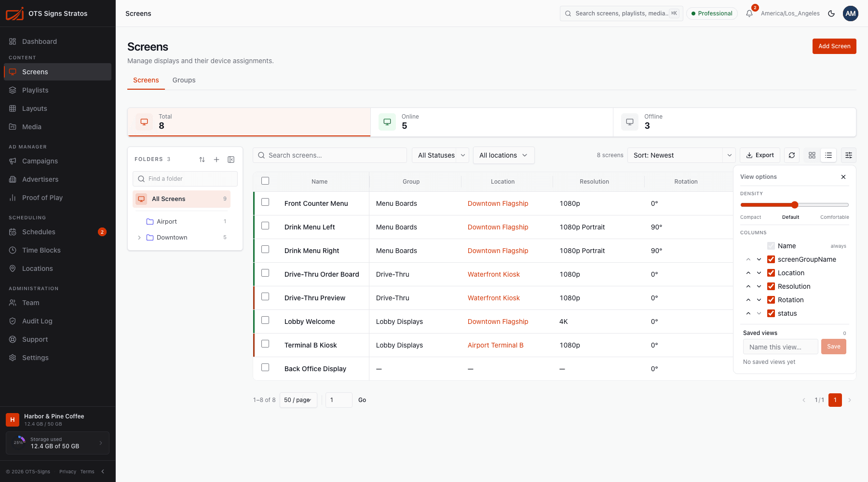The image size is (868, 482).
Task: Refresh the screens list
Action: tap(792, 155)
